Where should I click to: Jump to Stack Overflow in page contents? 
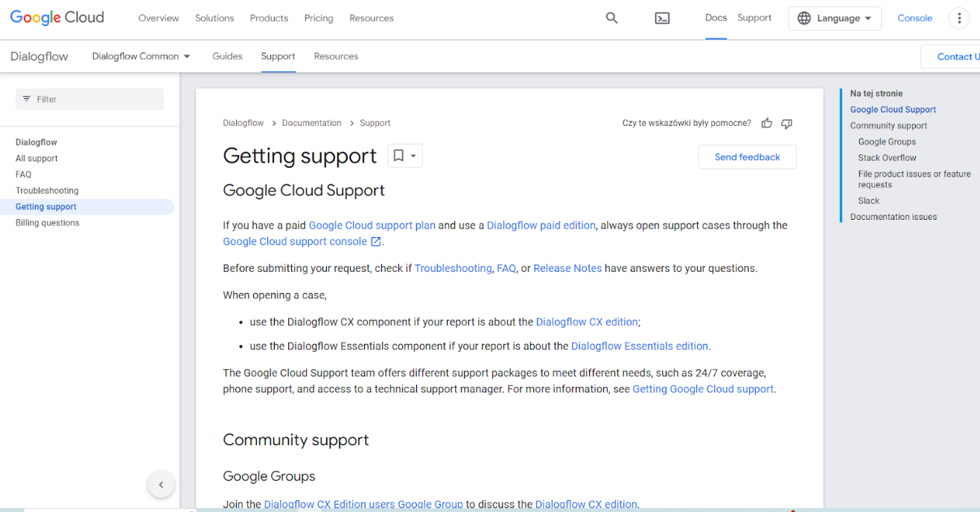coord(887,158)
